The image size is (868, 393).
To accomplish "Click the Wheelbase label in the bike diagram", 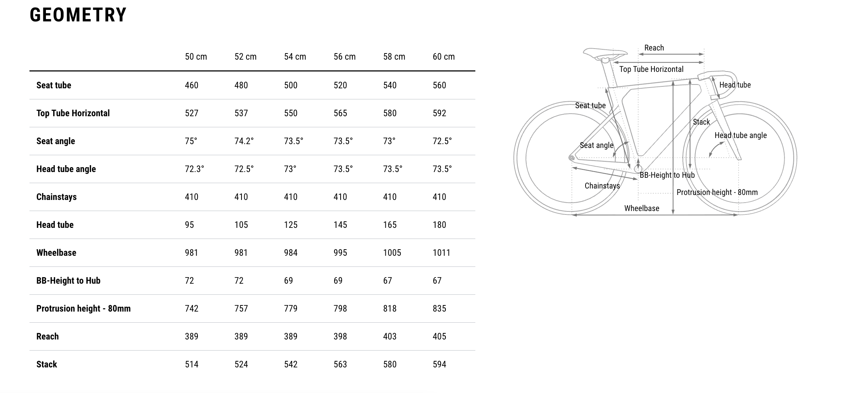I will (641, 208).
